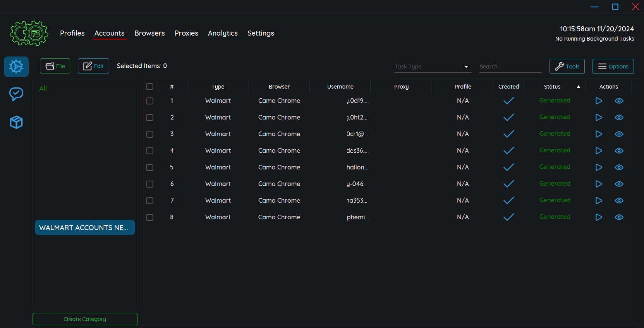View account 2 details via eye icon
Screen dimensions: 644x328
click(619, 118)
